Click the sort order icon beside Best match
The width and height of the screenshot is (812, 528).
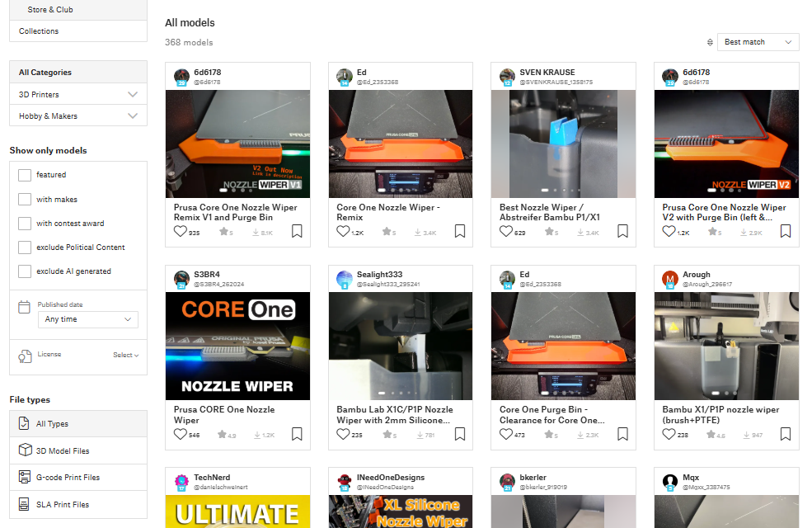click(x=710, y=42)
